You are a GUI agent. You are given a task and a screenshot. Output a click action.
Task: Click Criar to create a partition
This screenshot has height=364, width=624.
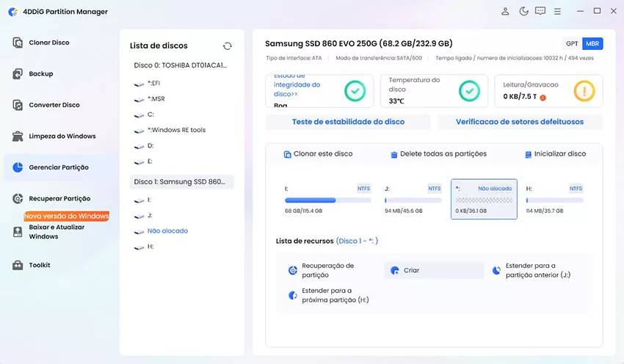click(x=434, y=270)
